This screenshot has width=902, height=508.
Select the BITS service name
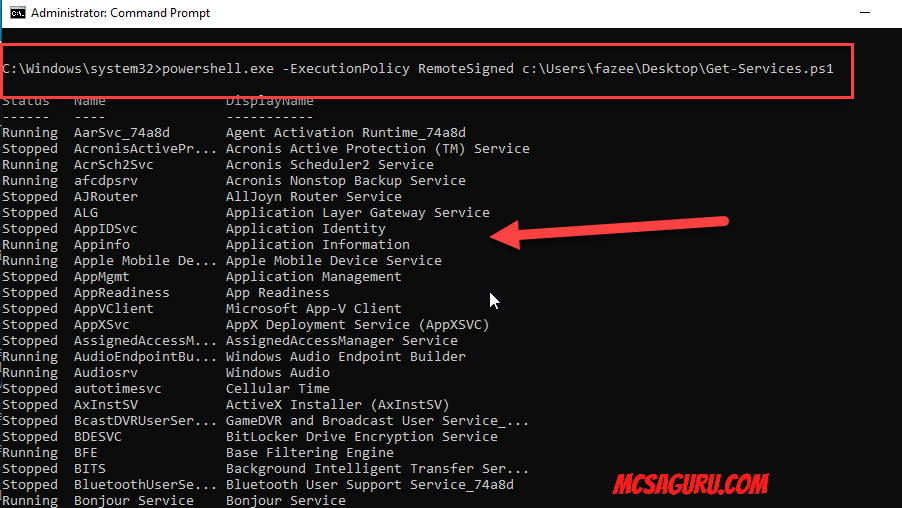point(90,469)
